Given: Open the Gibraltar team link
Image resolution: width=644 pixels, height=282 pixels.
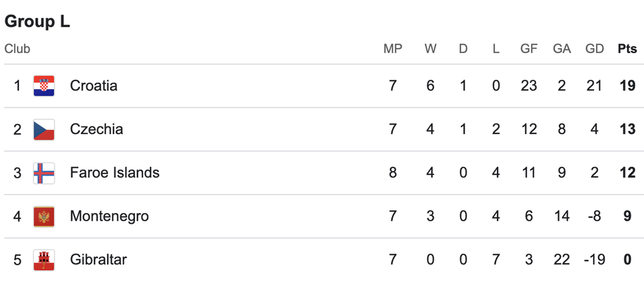Looking at the screenshot, I should point(98,259).
